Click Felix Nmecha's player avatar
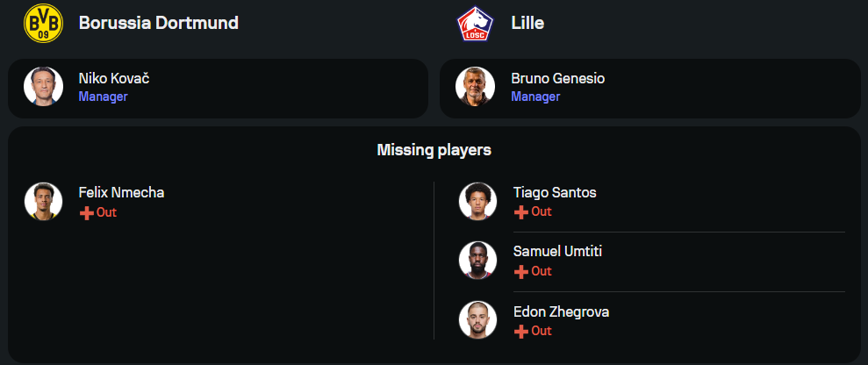868x365 pixels. pos(44,202)
